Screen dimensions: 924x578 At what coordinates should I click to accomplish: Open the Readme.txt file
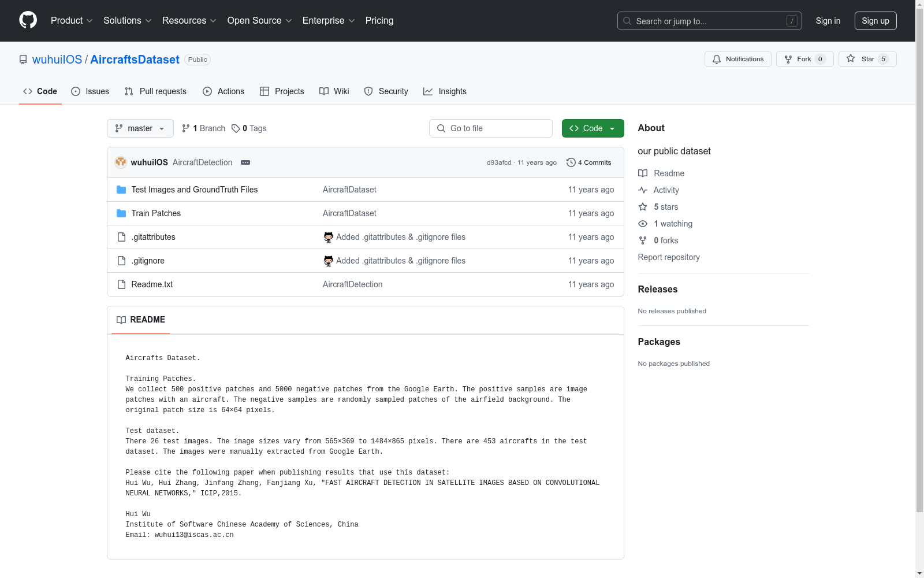[x=152, y=284]
